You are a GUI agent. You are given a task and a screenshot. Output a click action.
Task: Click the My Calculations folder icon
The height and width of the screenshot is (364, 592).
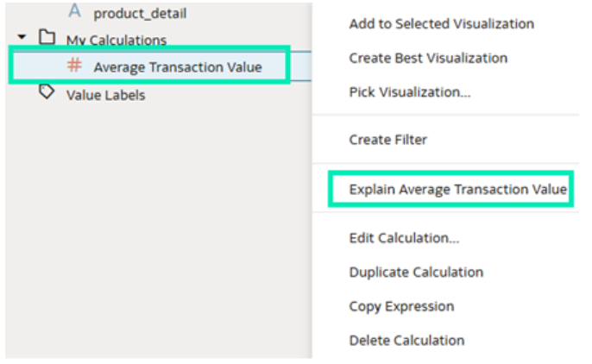tap(47, 37)
